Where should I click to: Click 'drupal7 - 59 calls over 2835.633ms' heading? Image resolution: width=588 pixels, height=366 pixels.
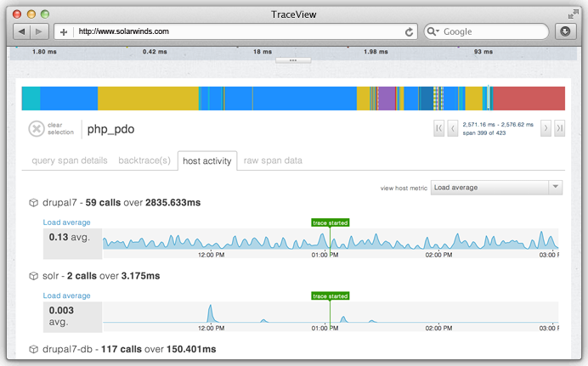(122, 203)
